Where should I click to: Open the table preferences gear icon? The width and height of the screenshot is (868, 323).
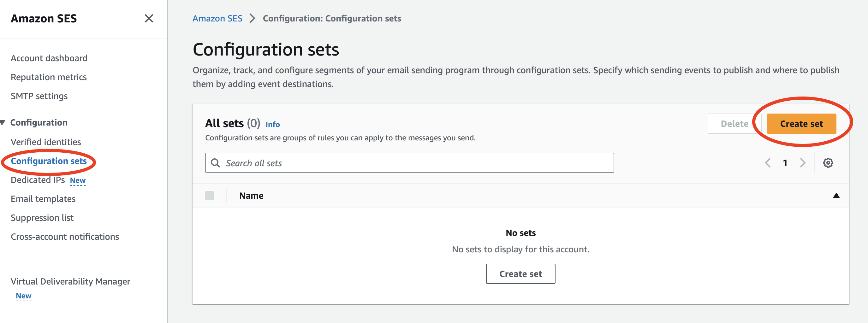[x=828, y=163]
